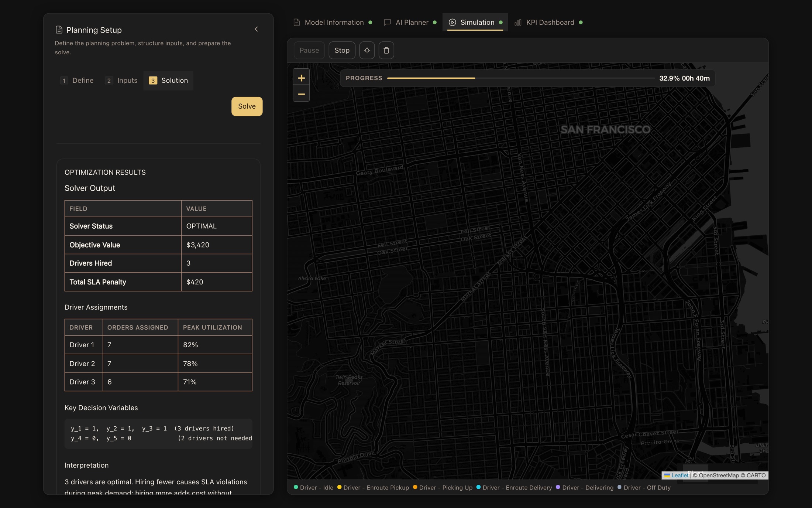
Task: Open the Leaflet attribution link
Action: [x=679, y=475]
